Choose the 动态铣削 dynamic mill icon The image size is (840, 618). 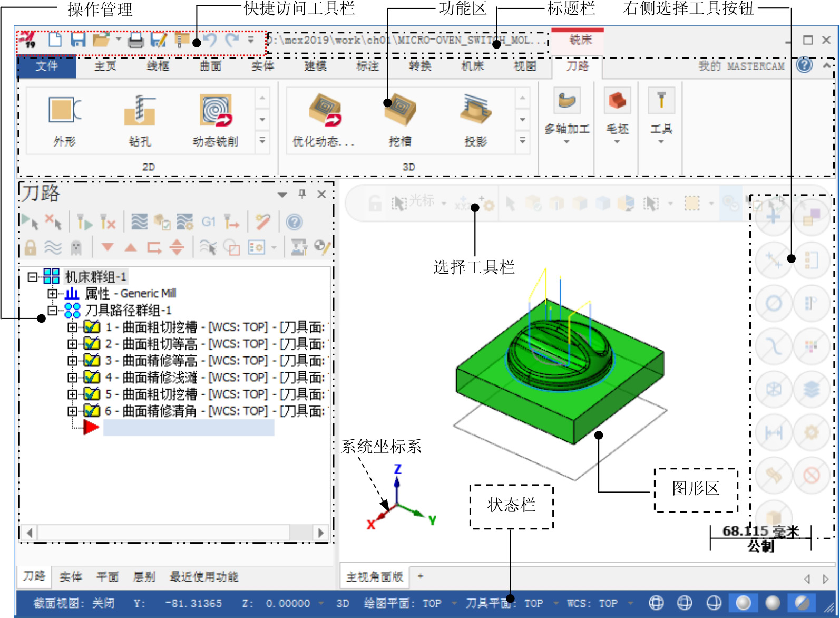(216, 111)
